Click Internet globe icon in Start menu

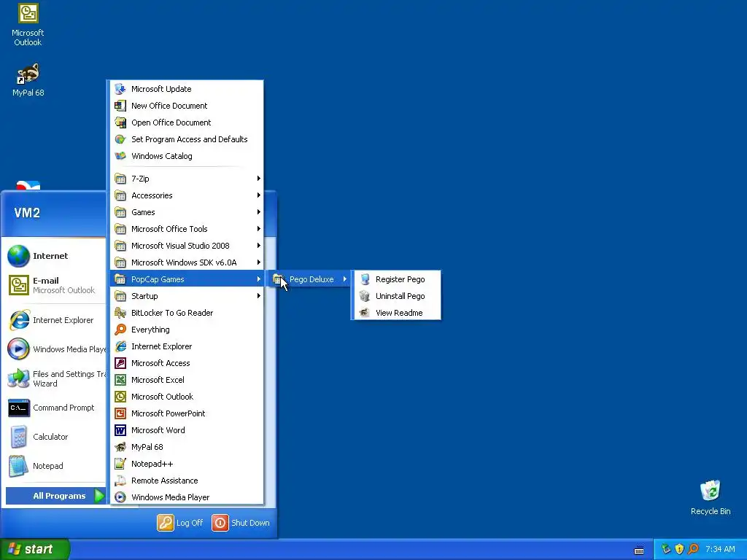(18, 256)
